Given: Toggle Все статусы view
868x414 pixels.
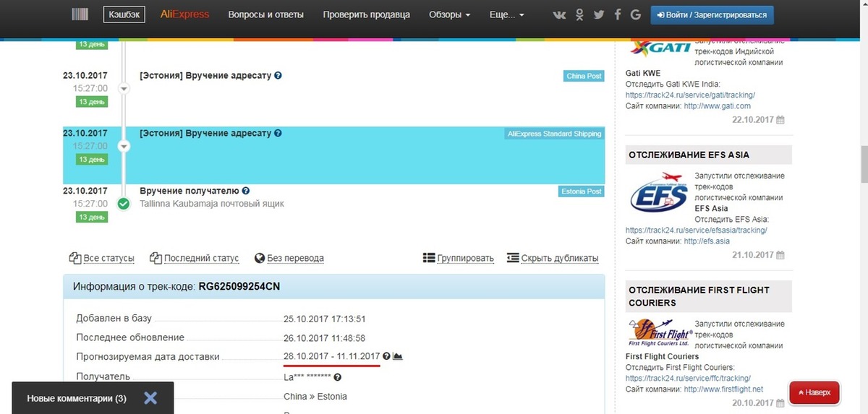Looking at the screenshot, I should [x=102, y=258].
